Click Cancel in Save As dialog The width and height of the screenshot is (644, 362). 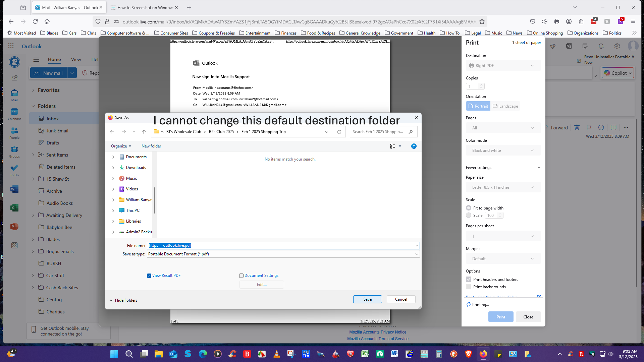401,299
